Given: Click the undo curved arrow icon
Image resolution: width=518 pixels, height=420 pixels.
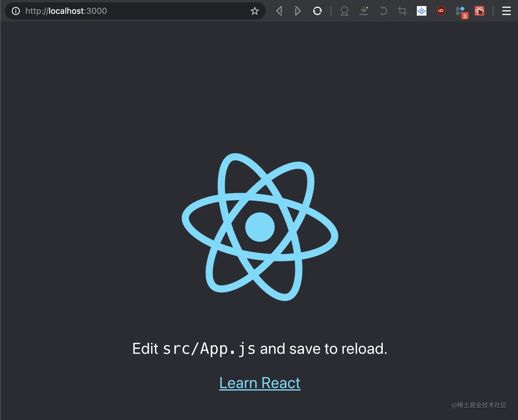Looking at the screenshot, I should pos(383,11).
